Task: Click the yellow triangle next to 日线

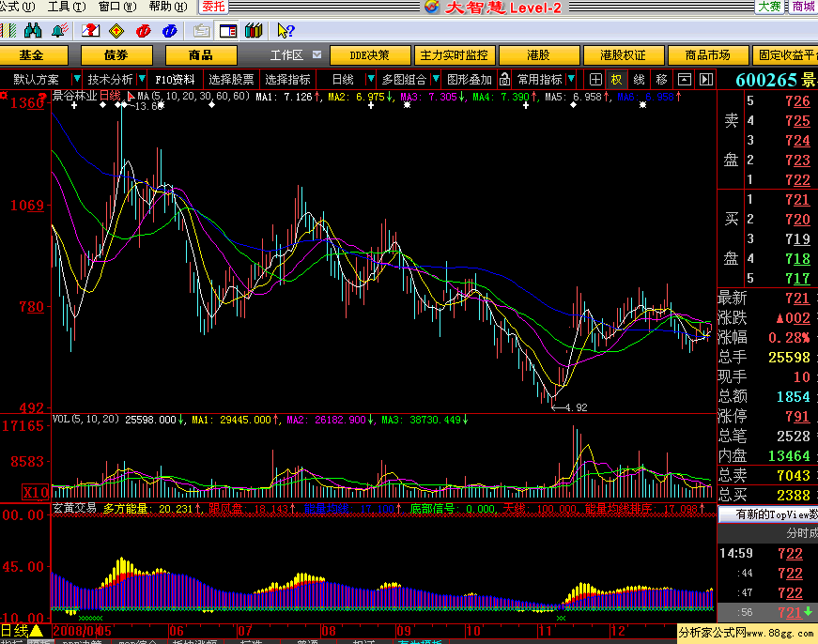Action: point(37,631)
